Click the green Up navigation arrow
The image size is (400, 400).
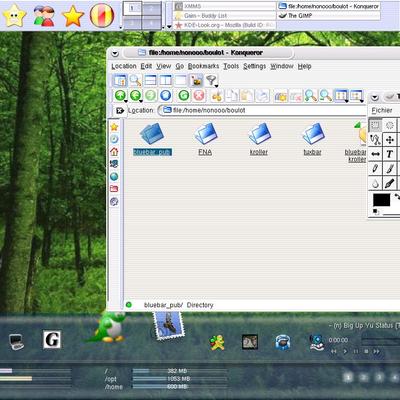(120, 96)
